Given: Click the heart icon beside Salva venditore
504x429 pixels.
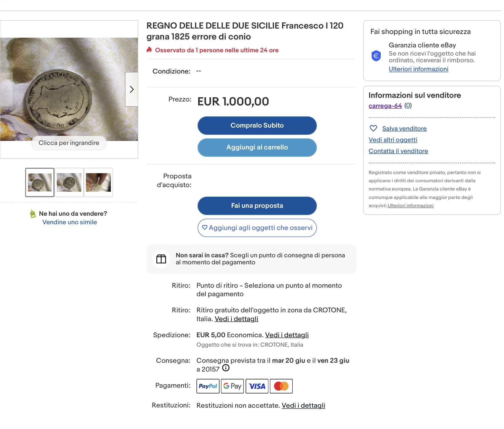Looking at the screenshot, I should click(373, 129).
